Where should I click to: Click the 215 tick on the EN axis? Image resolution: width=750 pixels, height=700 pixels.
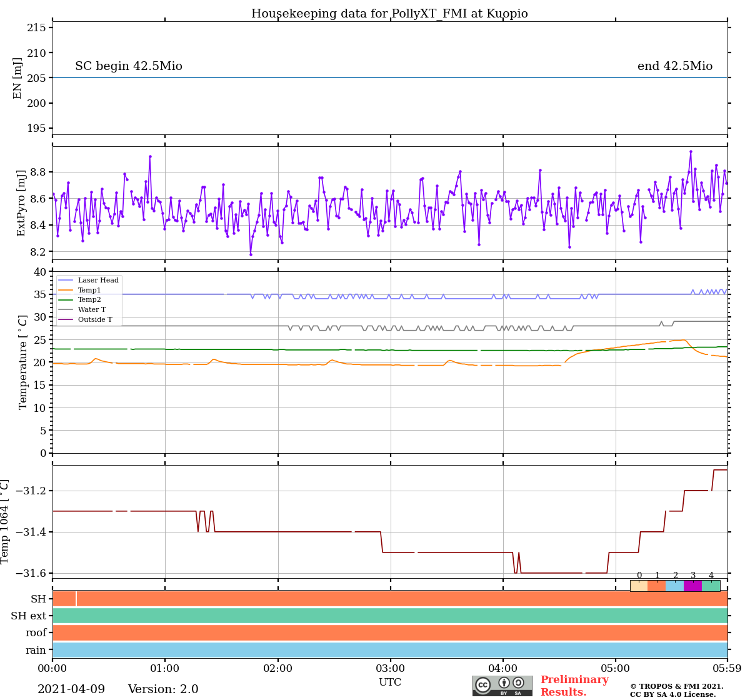pos(36,28)
